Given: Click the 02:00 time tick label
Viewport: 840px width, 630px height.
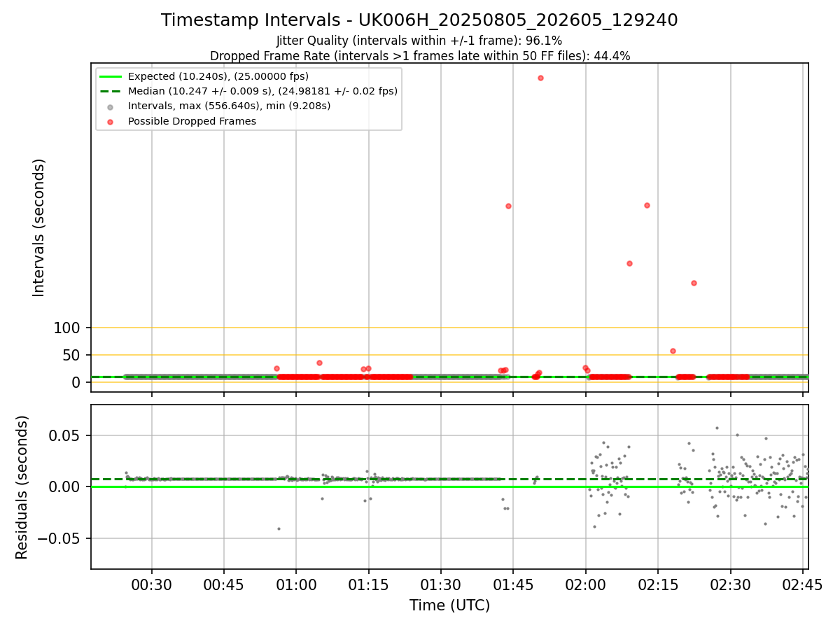Looking at the screenshot, I should coord(586,584).
